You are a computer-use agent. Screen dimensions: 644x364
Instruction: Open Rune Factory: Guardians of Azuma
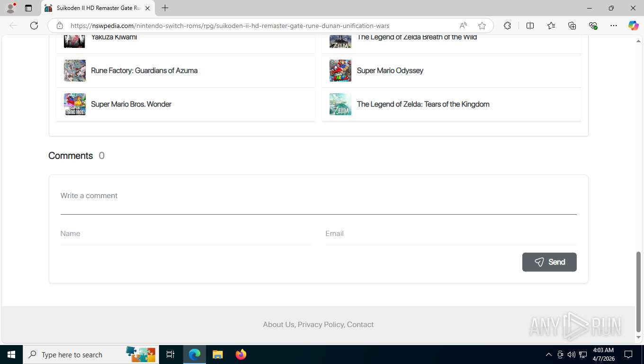click(x=144, y=71)
